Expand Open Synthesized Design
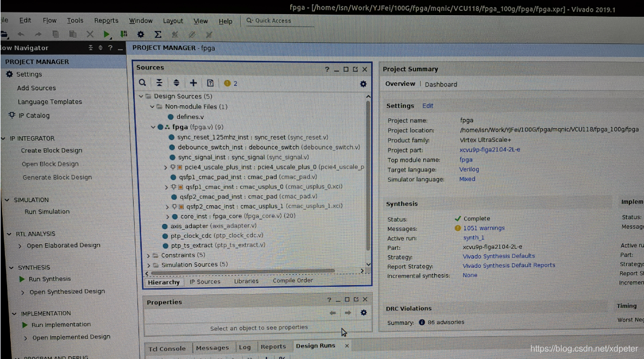Screen dimensions: 644x359 (x=23, y=292)
